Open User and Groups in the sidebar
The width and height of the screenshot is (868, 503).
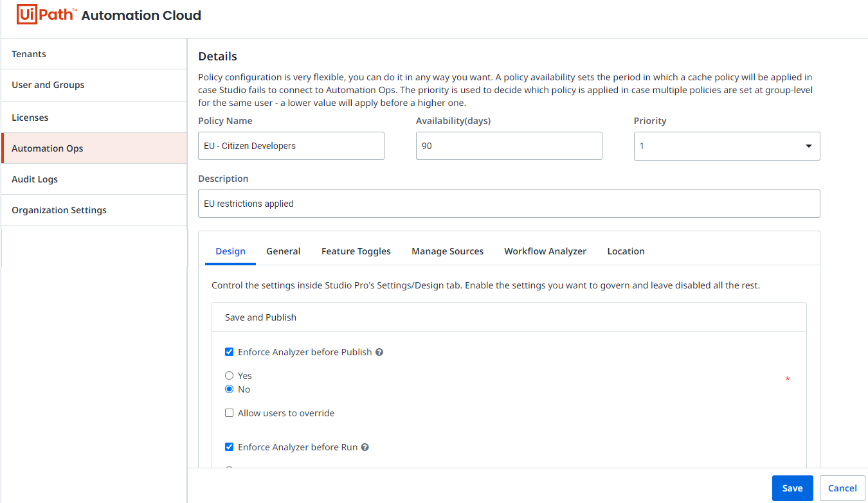94,85
